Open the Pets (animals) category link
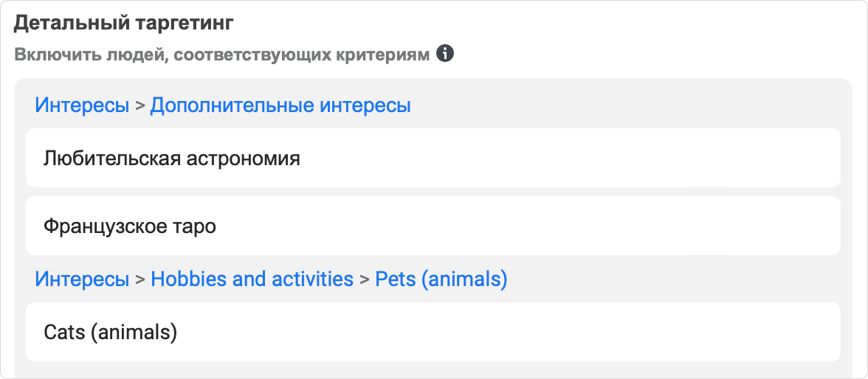868x379 pixels. [x=441, y=279]
